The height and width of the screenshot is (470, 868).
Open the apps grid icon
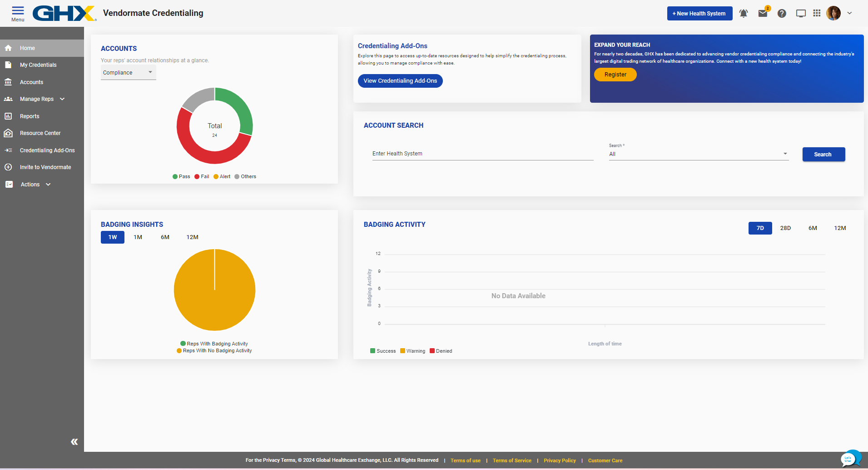click(x=817, y=13)
